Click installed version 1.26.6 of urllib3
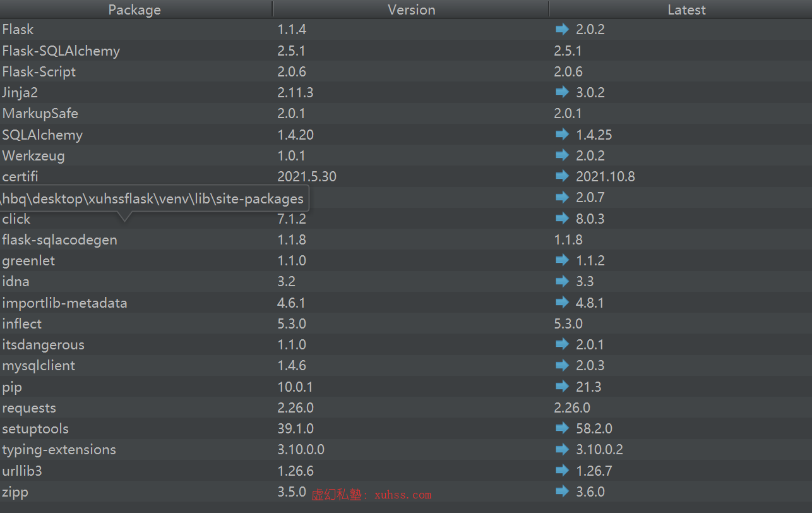 pyautogui.click(x=296, y=471)
